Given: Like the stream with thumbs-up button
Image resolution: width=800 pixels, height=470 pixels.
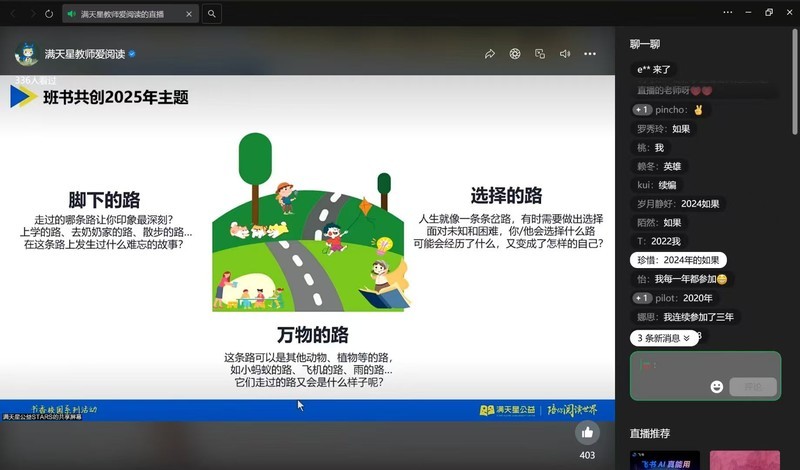Looking at the screenshot, I should click(x=587, y=432).
